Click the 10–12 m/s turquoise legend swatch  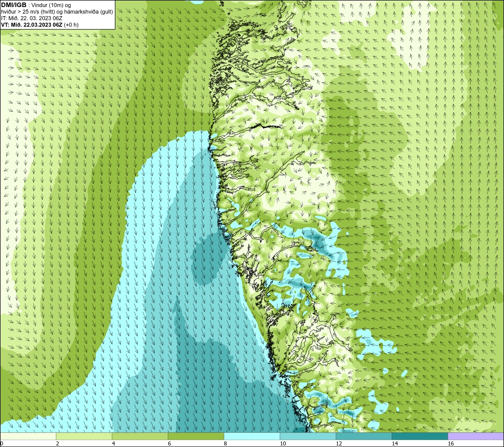click(307, 436)
